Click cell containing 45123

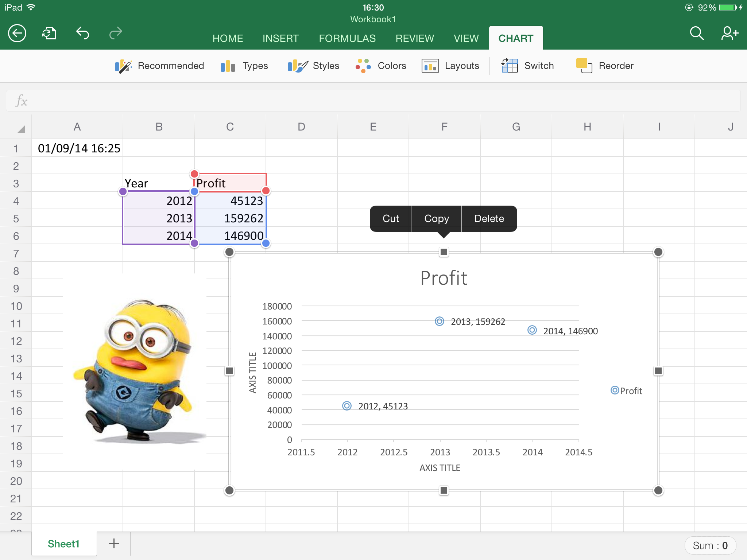point(230,201)
